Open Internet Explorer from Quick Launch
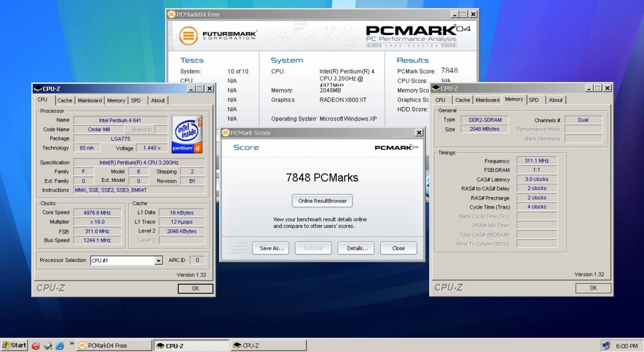The image size is (644, 352). [x=60, y=345]
